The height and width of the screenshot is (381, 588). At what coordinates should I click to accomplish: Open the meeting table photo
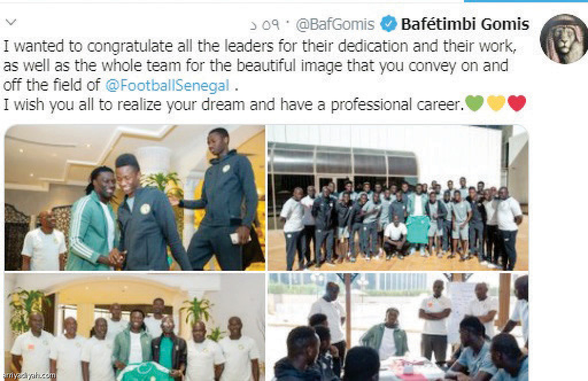(398, 327)
